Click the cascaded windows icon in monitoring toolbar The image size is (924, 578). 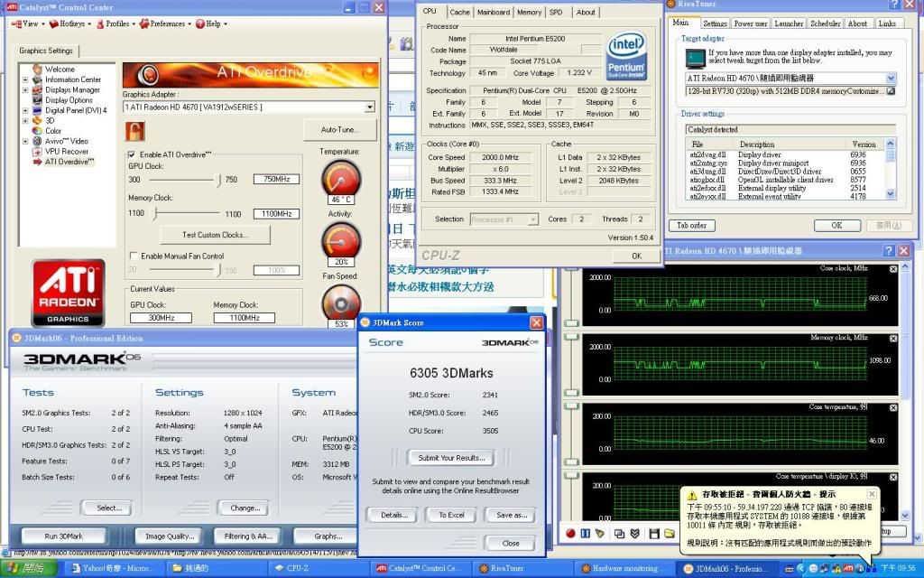[619, 533]
